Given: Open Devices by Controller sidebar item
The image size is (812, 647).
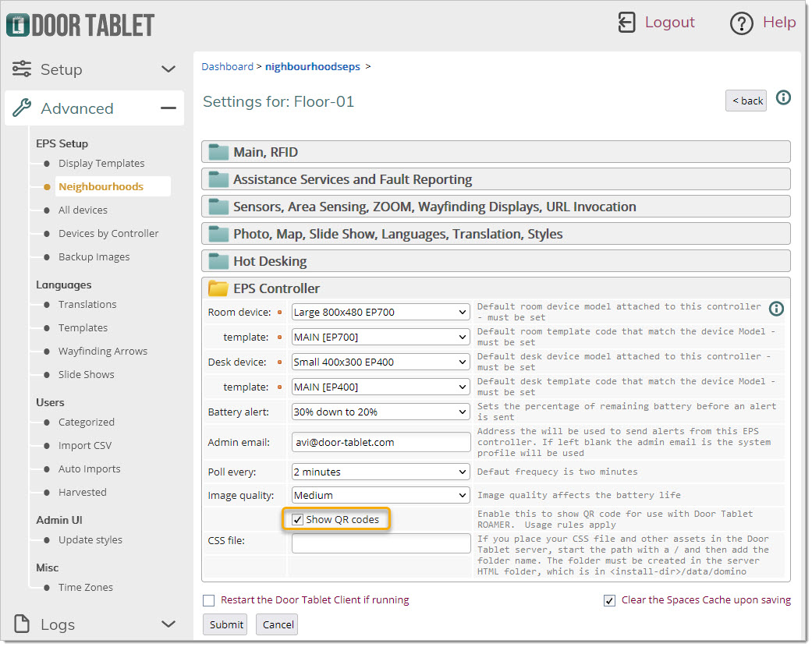Looking at the screenshot, I should (108, 234).
